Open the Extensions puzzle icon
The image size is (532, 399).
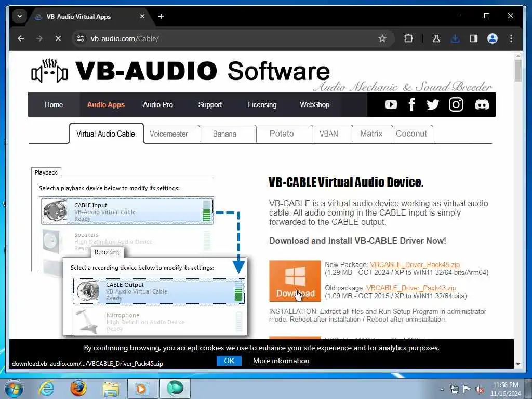pyautogui.click(x=408, y=38)
